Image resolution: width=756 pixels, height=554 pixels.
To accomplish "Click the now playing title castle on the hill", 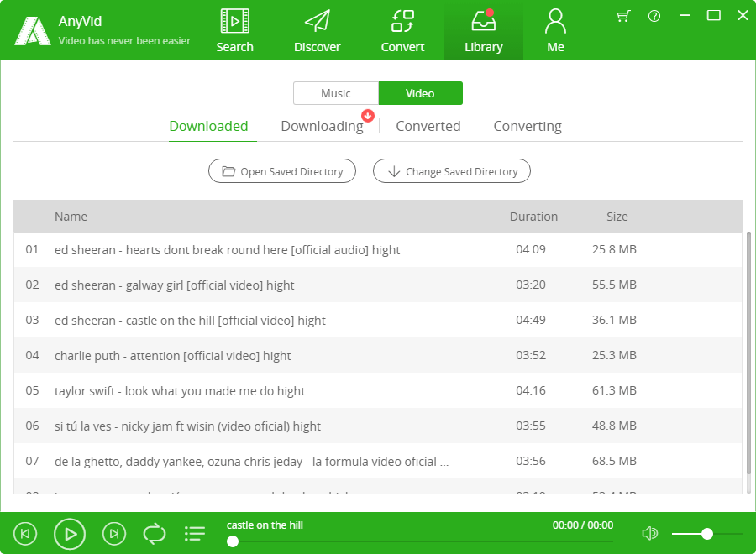I will [265, 525].
